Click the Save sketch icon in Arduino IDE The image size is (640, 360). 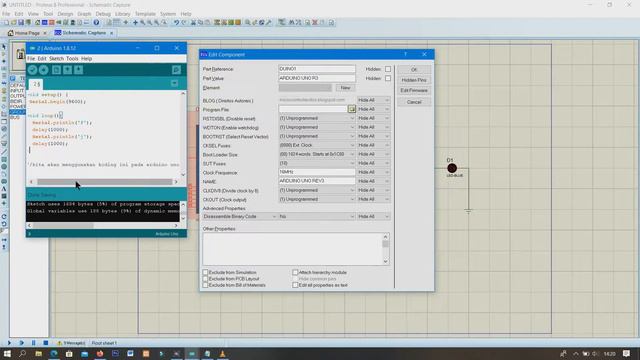pyautogui.click(x=78, y=70)
